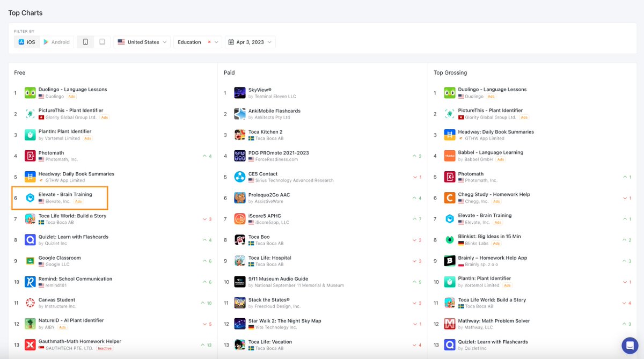Click the SkyView app icon
Image resolution: width=644 pixels, height=359 pixels.
point(240,93)
